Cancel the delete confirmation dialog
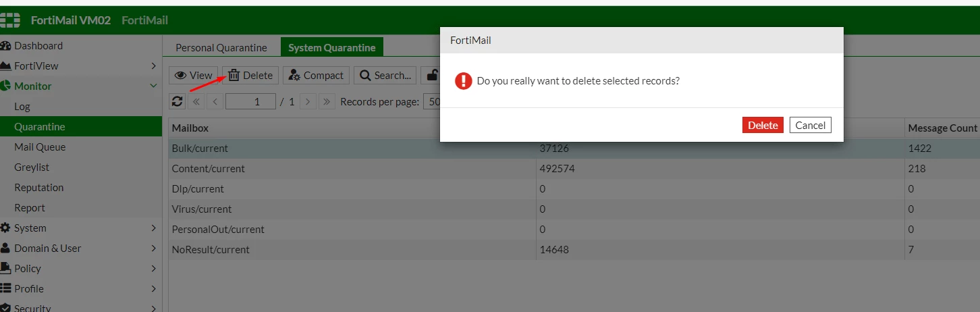Screen dimensions: 980x312 [810, 125]
